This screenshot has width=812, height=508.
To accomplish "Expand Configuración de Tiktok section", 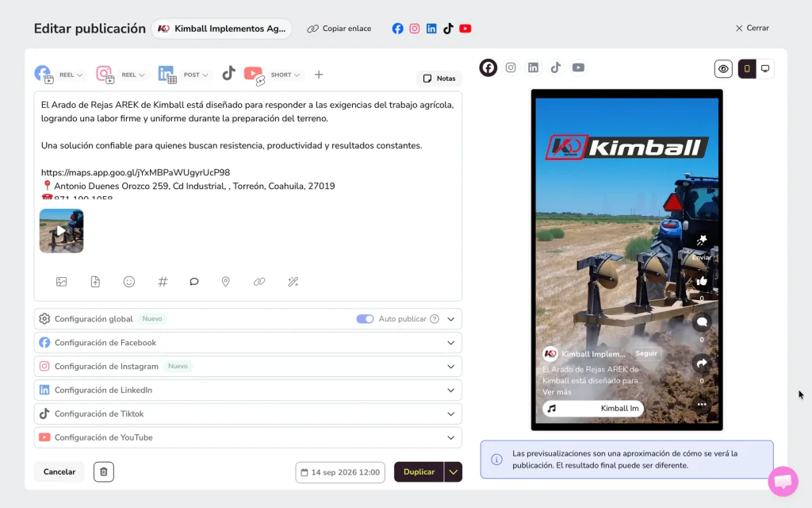I will (x=247, y=414).
